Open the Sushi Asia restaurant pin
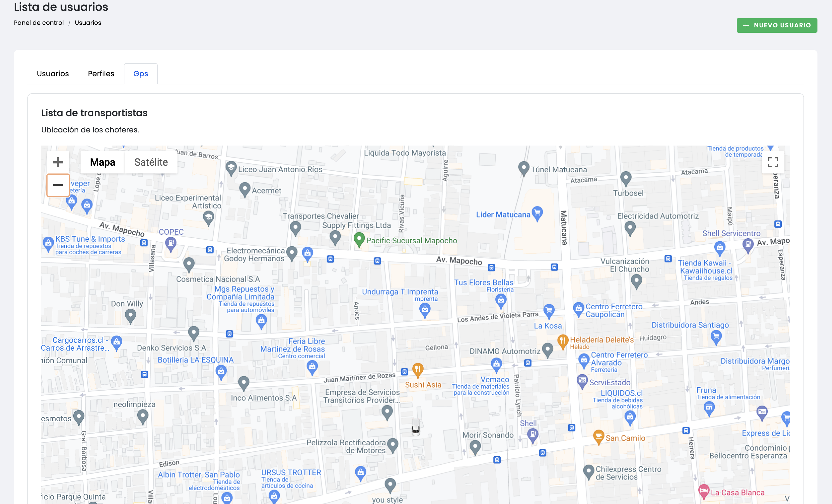Viewport: 832px width, 504px height. pos(418,370)
